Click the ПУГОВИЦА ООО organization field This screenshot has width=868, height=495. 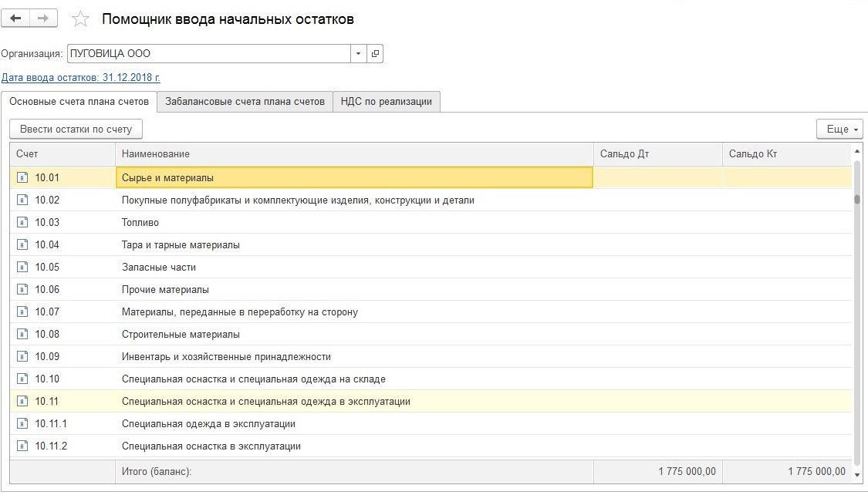(208, 53)
